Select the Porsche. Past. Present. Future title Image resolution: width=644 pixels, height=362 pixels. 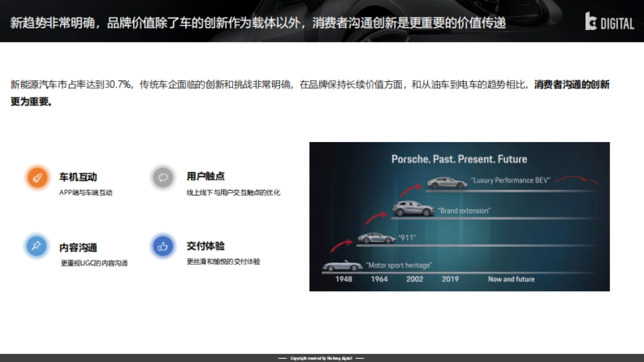point(459,159)
